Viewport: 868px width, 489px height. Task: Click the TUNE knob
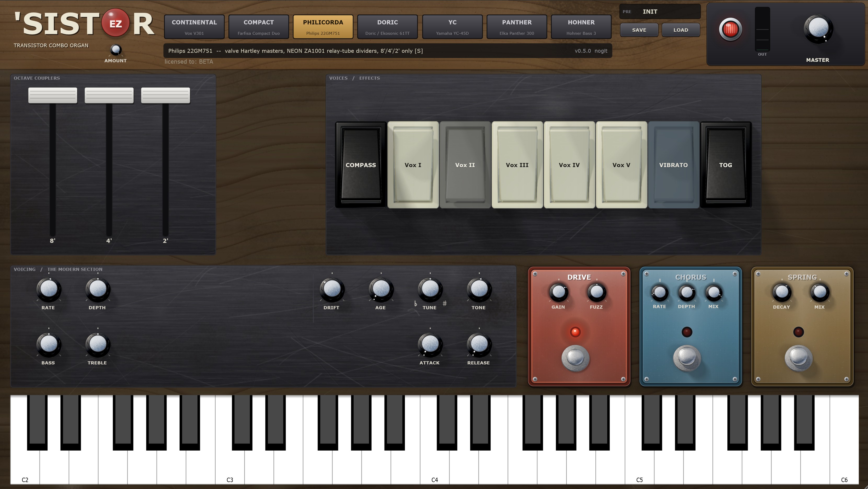pyautogui.click(x=430, y=289)
